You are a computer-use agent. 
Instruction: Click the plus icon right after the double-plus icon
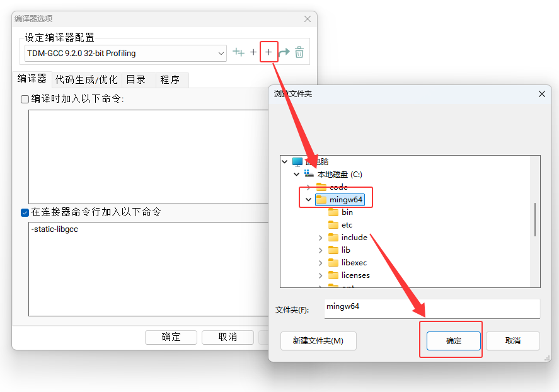click(x=253, y=52)
